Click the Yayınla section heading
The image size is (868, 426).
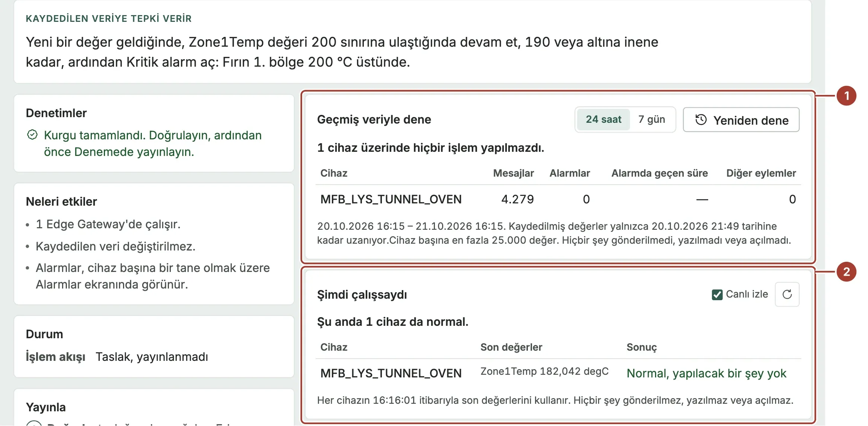46,407
